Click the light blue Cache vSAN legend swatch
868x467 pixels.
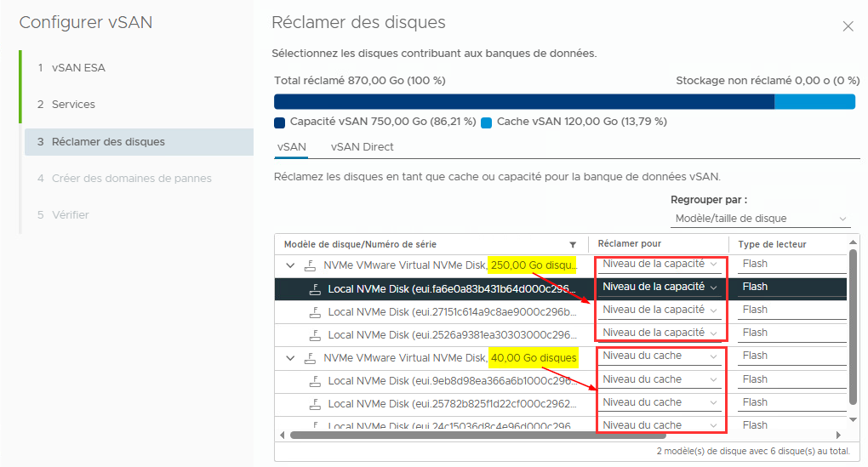point(487,122)
